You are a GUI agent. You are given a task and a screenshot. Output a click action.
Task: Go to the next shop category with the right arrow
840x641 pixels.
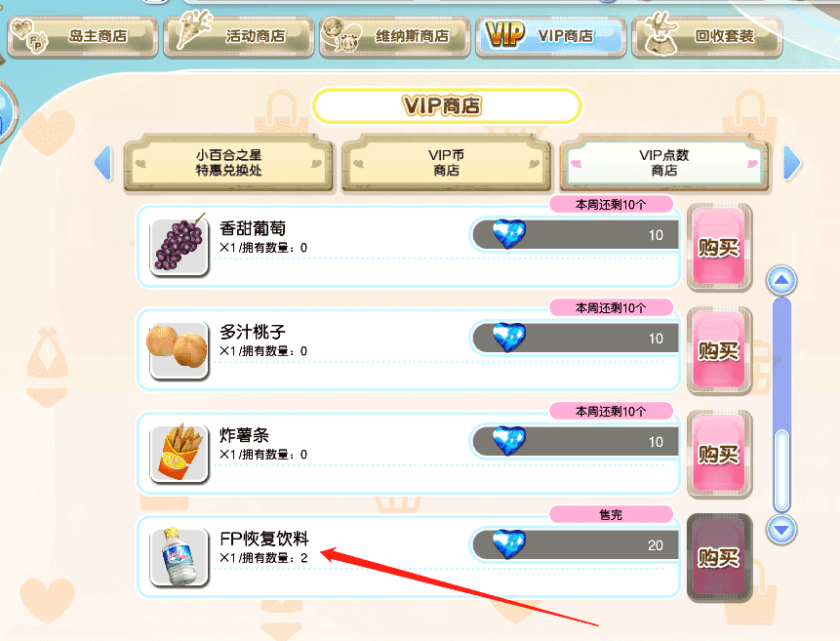(792, 162)
